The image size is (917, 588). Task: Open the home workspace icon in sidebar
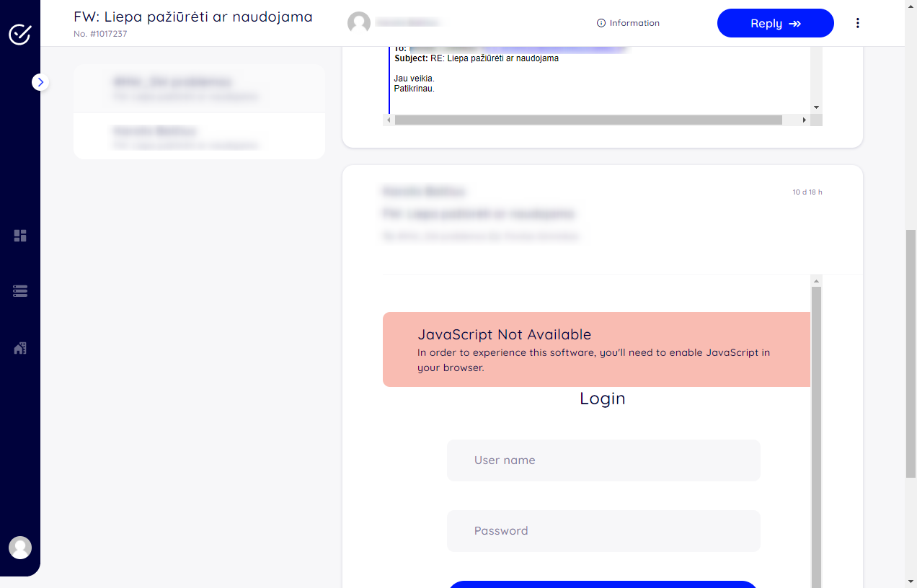point(20,348)
